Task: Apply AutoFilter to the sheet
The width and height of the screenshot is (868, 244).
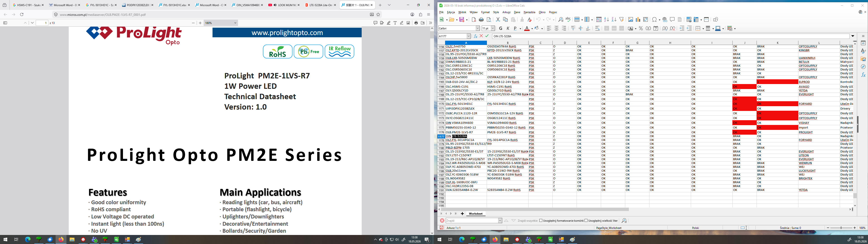Action: pyautogui.click(x=622, y=20)
